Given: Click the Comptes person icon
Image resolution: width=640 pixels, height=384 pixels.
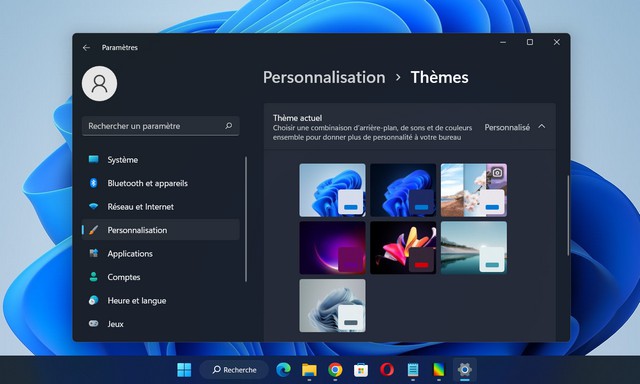Looking at the screenshot, I should pos(93,277).
